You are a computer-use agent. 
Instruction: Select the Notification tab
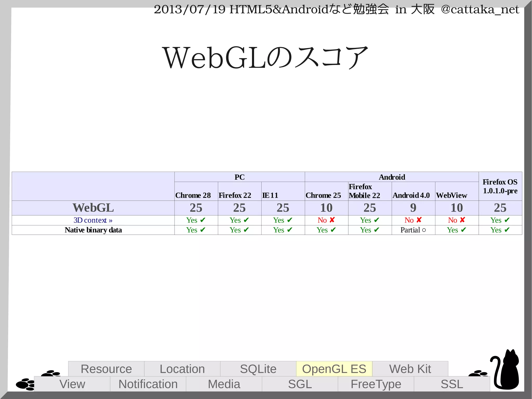148,384
